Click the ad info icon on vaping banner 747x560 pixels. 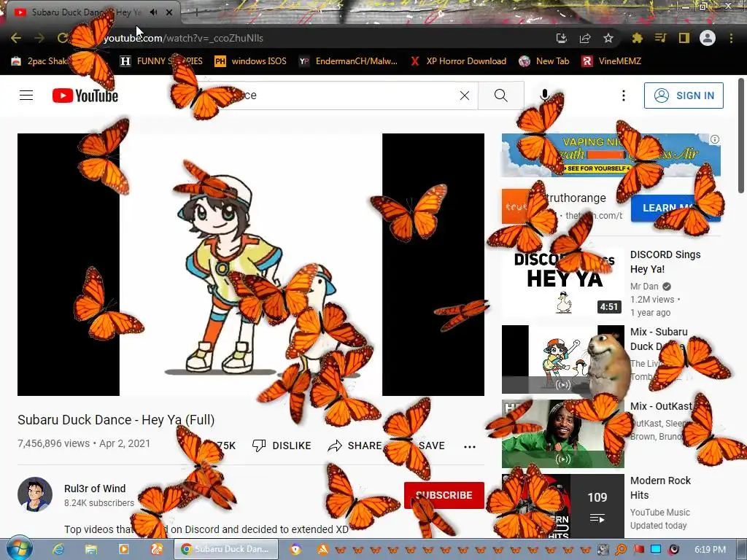point(715,139)
